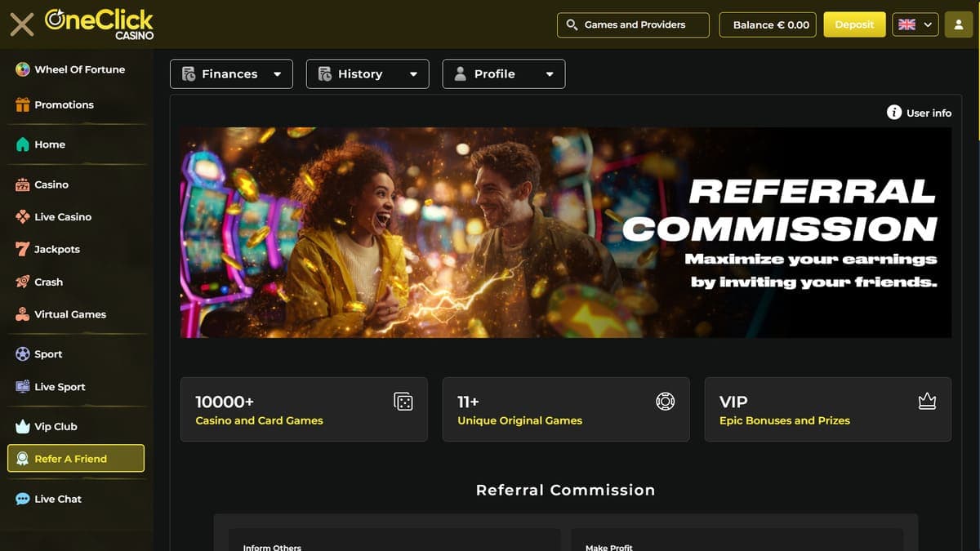
Task: Open Refer A Friend menu item
Action: coord(76,459)
